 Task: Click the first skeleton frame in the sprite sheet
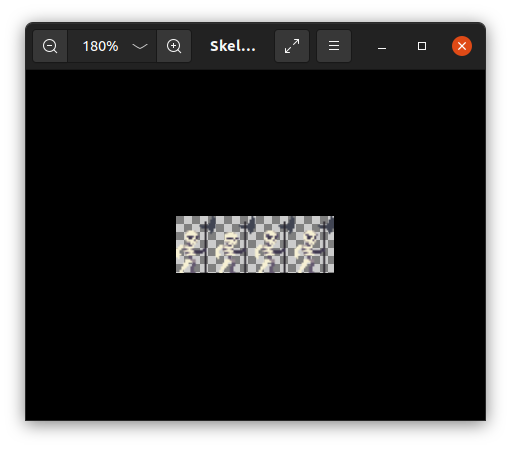pos(196,244)
